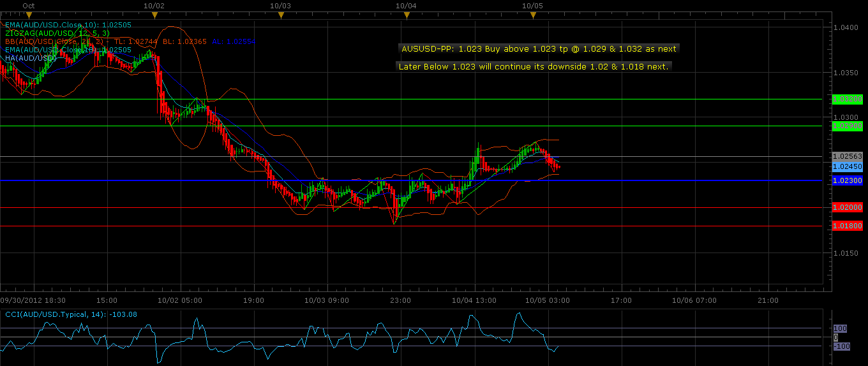Viewport: 868px width, 366px height.
Task: Select the EMA label directly above HA label
Action: pos(68,49)
